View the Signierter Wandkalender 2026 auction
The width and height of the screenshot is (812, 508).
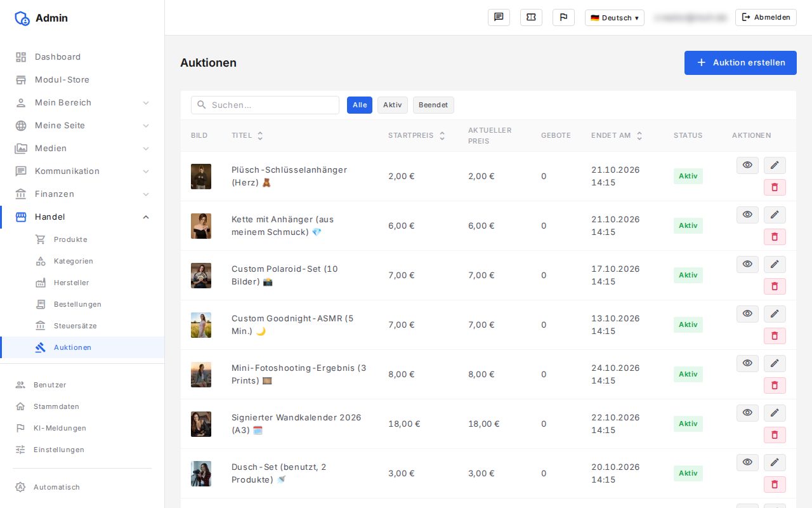coord(747,413)
